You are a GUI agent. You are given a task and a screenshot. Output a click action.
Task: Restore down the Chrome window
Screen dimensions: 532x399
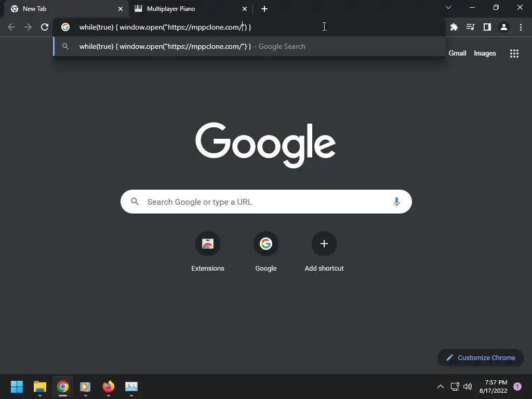tap(496, 7)
